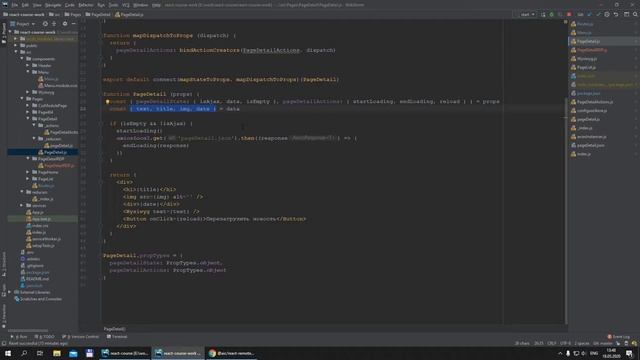
Task: Open the 'start' run configuration dropdown
Action: [527, 14]
